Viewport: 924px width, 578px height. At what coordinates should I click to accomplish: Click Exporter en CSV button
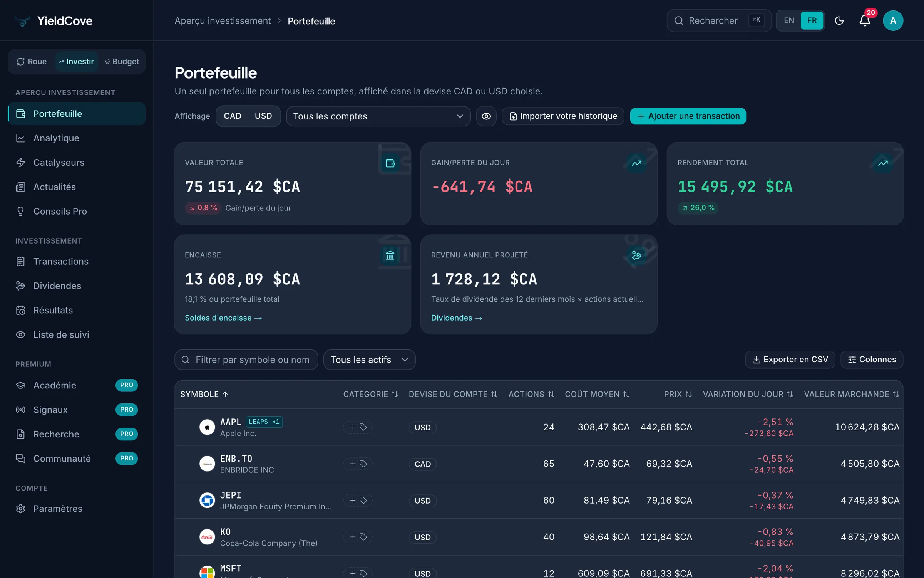(790, 360)
